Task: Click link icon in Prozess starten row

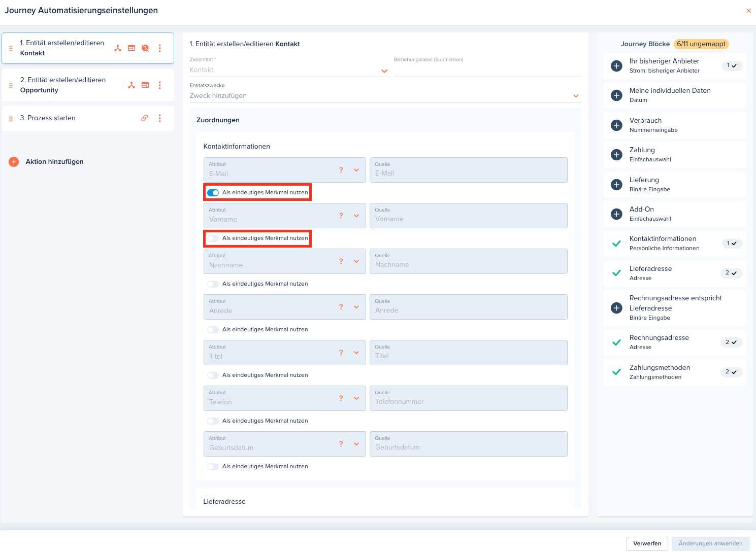Action: point(145,118)
